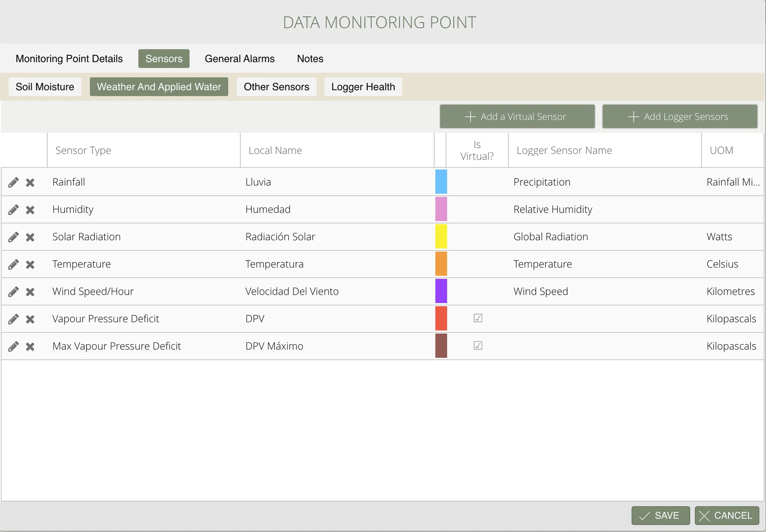Select the Velocidad Del Viento cell

(x=337, y=291)
